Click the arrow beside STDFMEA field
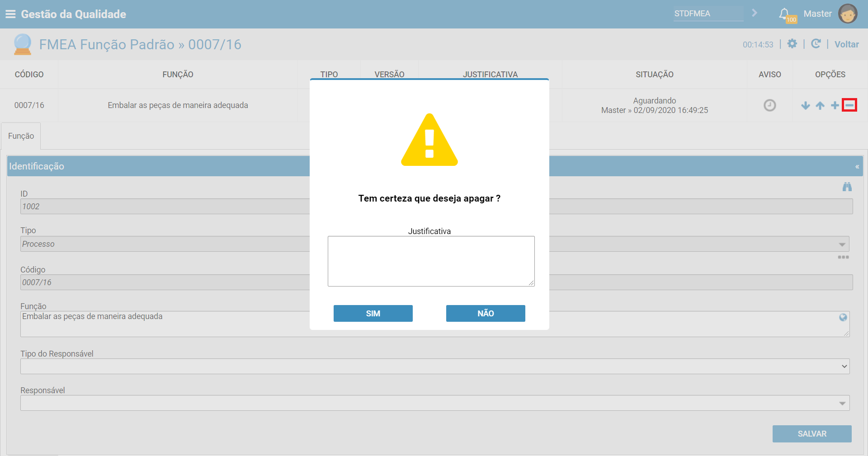This screenshot has height=456, width=868. coord(755,13)
